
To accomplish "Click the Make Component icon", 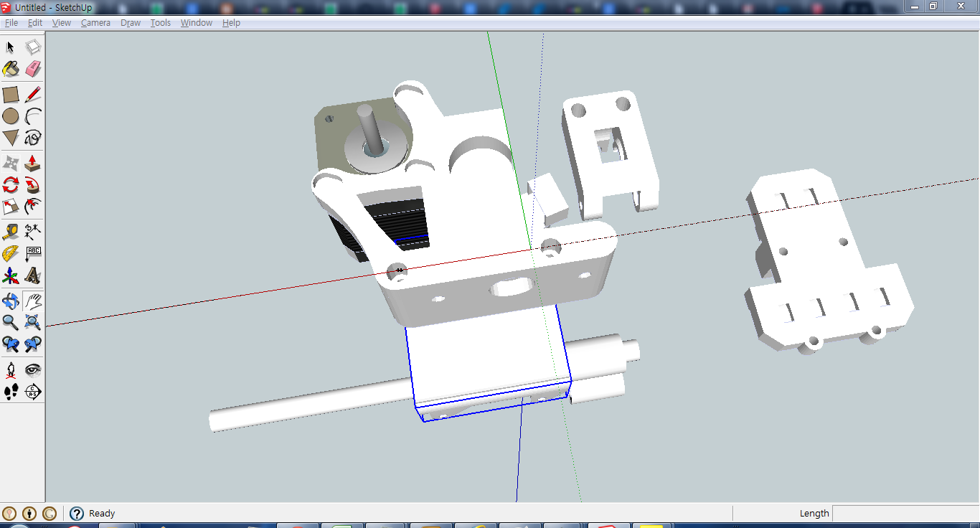I will 33,47.
